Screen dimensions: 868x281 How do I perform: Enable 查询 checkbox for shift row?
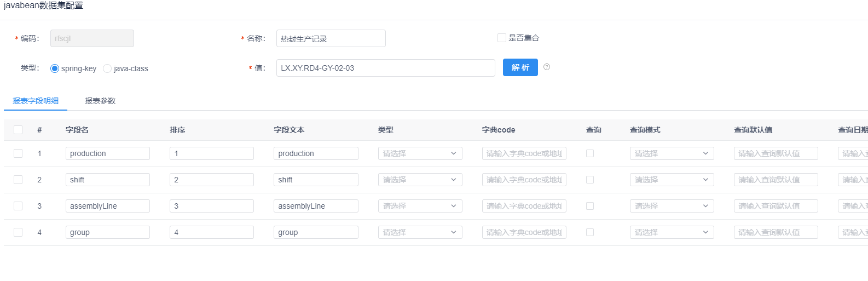(x=590, y=180)
